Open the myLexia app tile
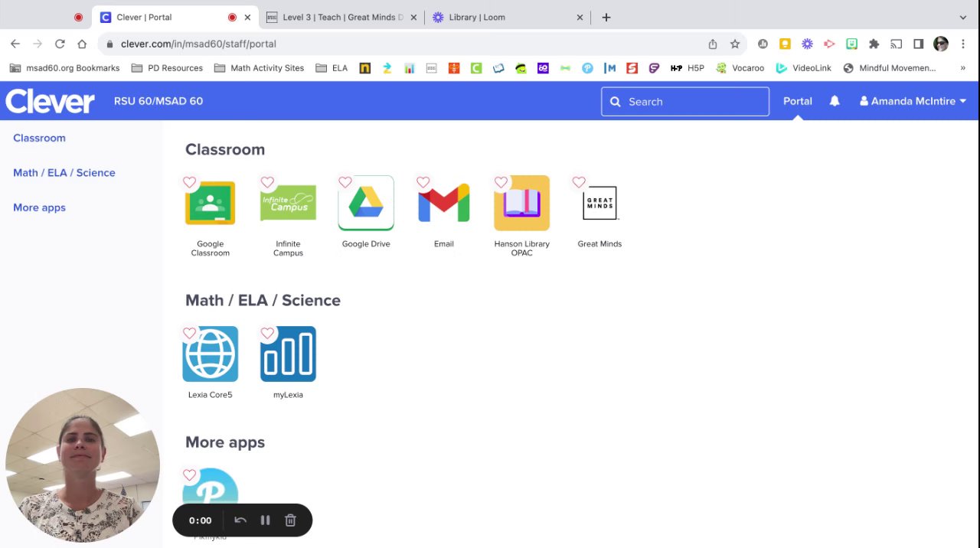The width and height of the screenshot is (980, 548). (288, 354)
